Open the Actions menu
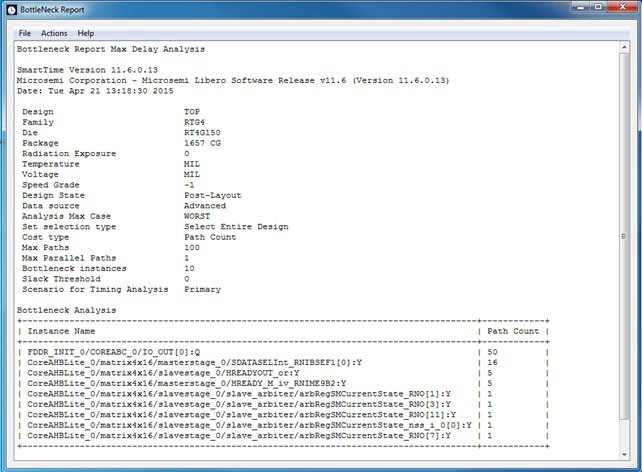Image resolution: width=642 pixels, height=472 pixels. [54, 34]
